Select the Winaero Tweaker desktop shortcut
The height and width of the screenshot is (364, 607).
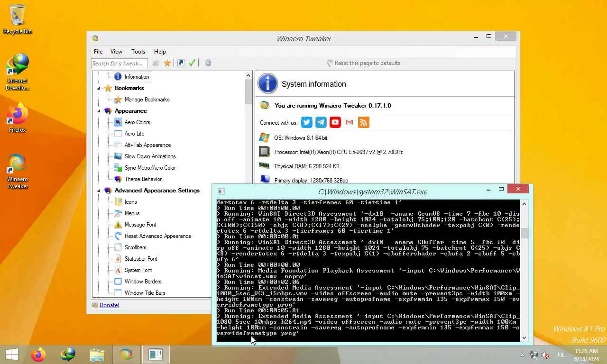click(x=18, y=172)
